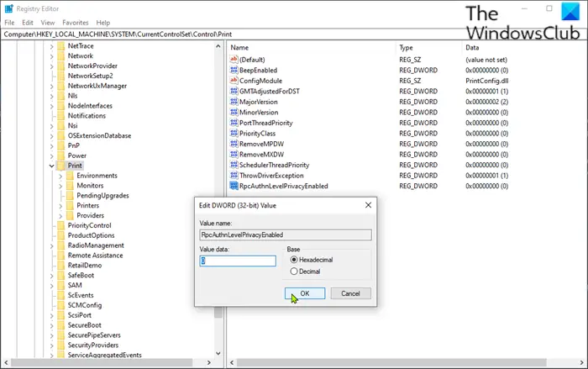This screenshot has height=369, width=588.
Task: Expand the Environments subkey
Action: pyautogui.click(x=60, y=176)
